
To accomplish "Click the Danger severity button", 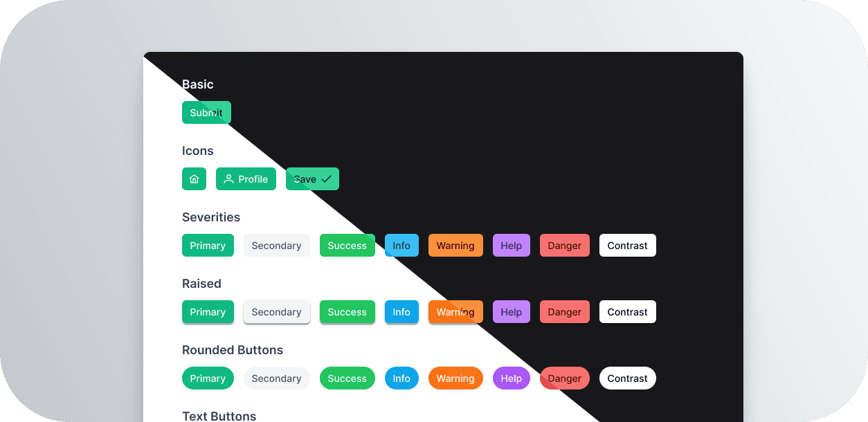I will tap(564, 245).
